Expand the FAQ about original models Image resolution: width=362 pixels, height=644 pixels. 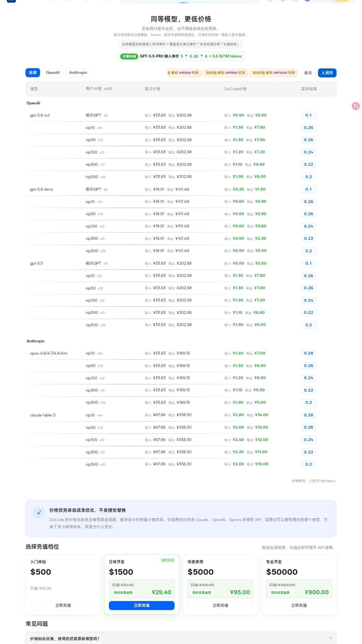tap(181, 638)
